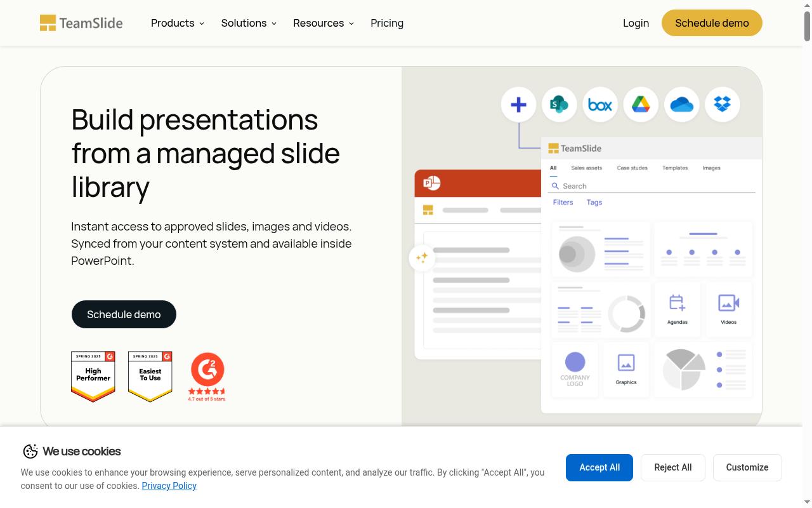Select the SharePoint integration icon
812x508 pixels.
click(x=559, y=104)
